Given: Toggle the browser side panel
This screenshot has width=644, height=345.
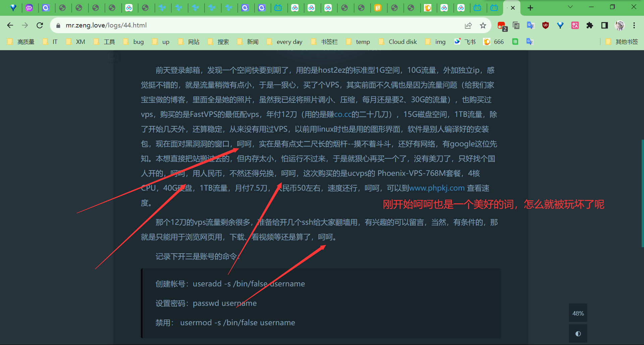Looking at the screenshot, I should tap(604, 25).
